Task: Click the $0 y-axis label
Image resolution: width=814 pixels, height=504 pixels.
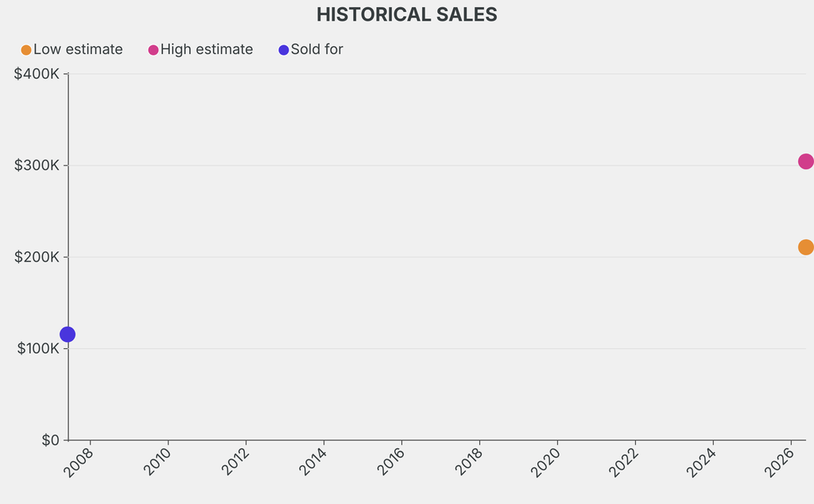Action: [x=51, y=440]
